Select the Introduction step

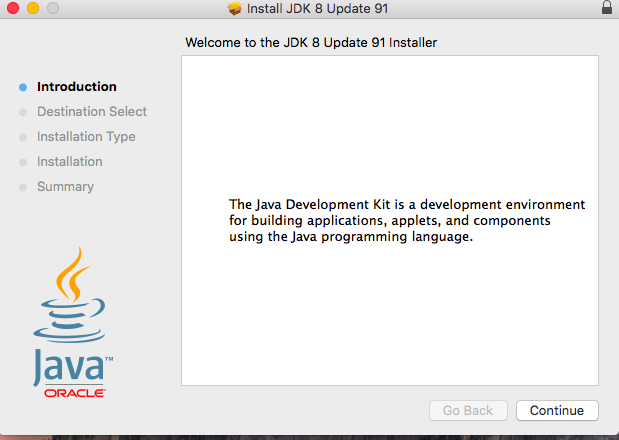coord(77,87)
